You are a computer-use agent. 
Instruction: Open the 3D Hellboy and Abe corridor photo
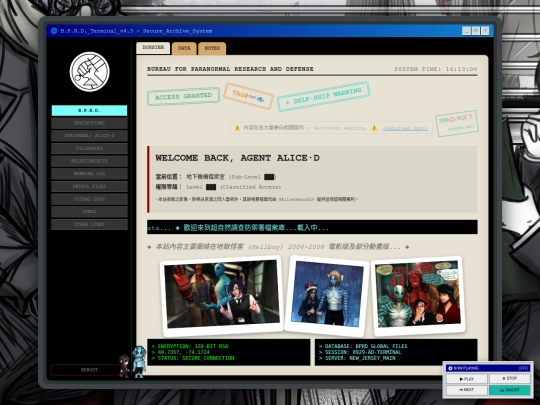tap(222, 295)
